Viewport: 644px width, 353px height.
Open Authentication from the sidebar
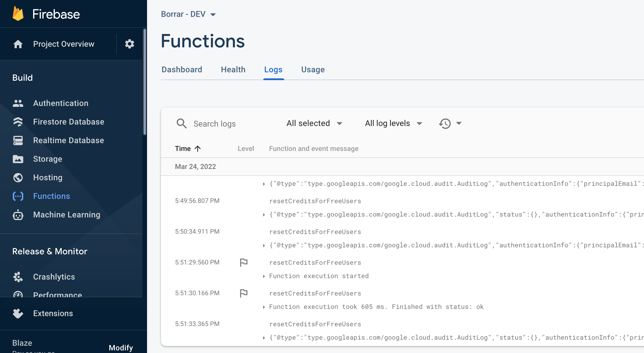tap(60, 103)
